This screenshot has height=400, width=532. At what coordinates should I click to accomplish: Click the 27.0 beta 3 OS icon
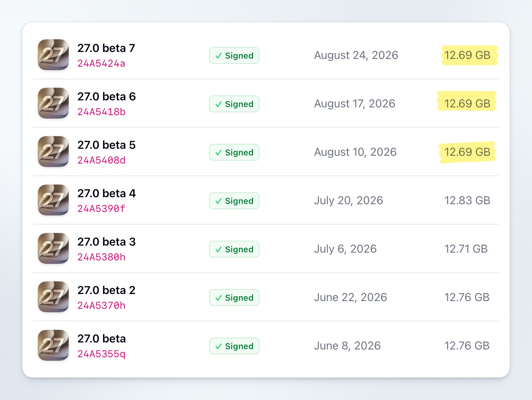click(x=53, y=248)
